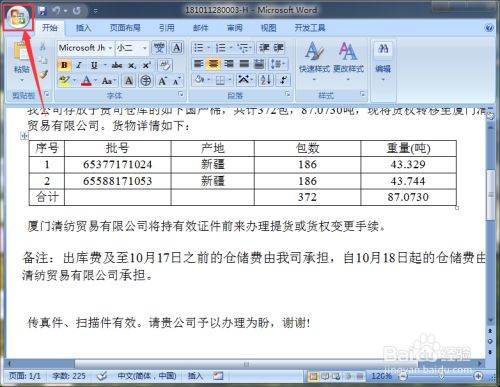Switch to the 开发工具 ribbon tab
The height and width of the screenshot is (387, 500).
point(310,28)
